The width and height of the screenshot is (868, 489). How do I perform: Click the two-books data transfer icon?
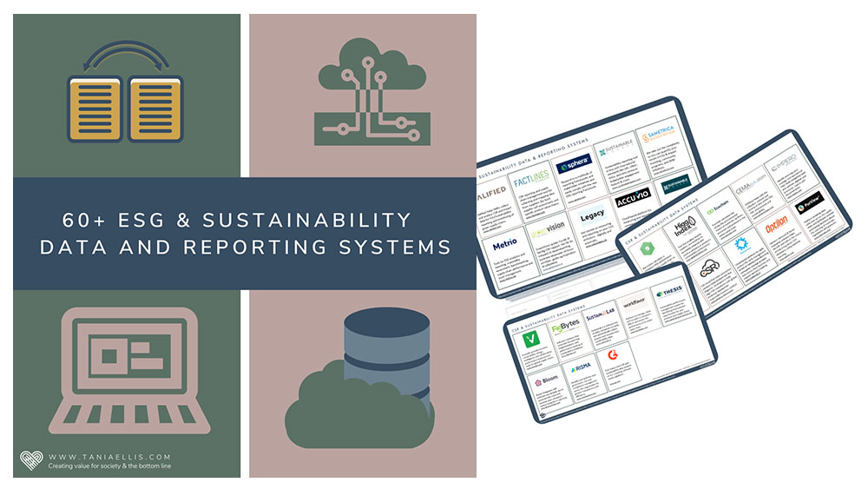click(x=125, y=91)
